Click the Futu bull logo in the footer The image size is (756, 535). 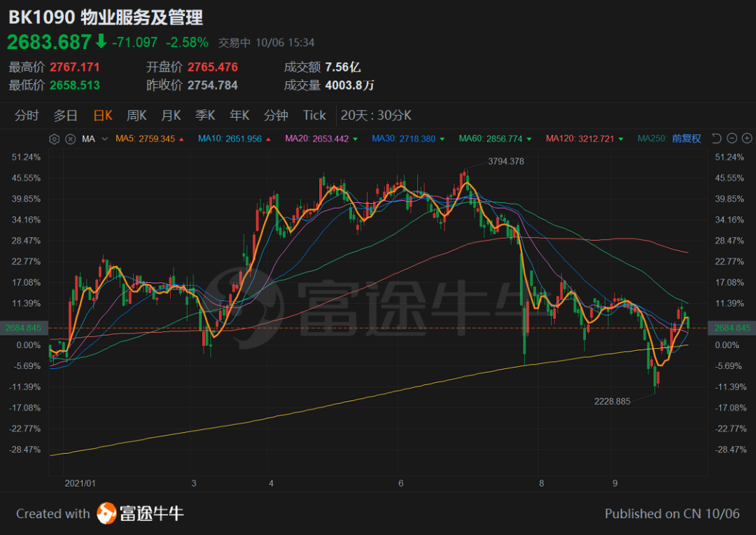coord(106,513)
